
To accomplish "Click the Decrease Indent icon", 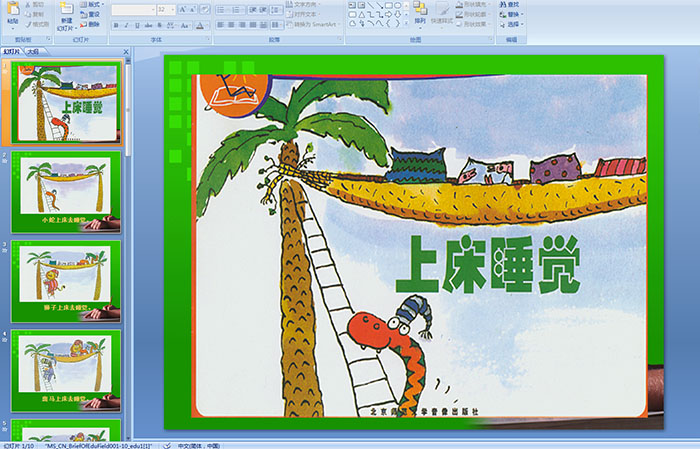I will pos(252,9).
